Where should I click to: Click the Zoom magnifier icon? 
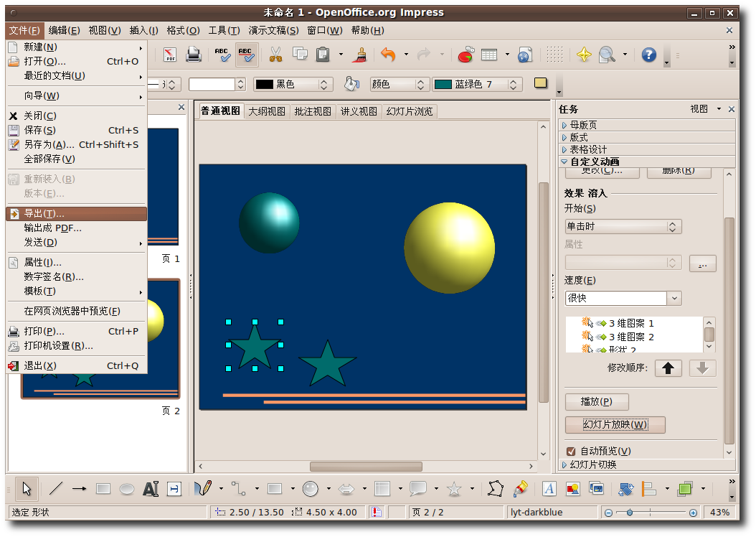607,55
